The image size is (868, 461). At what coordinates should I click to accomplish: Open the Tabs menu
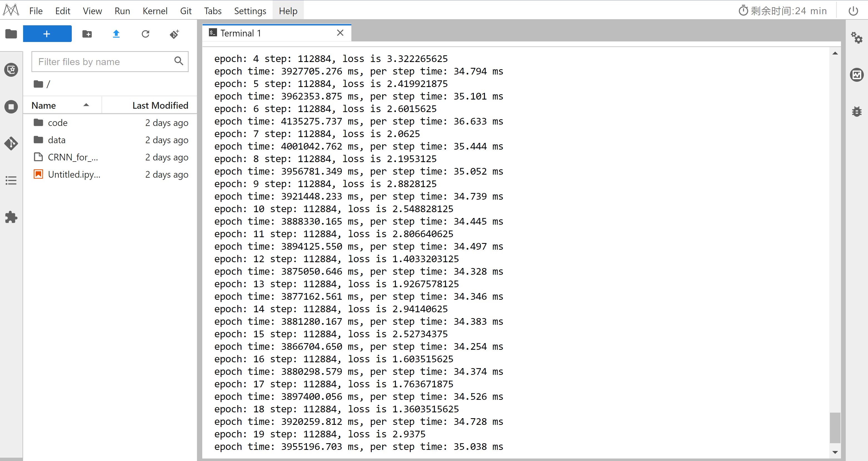[x=213, y=11]
